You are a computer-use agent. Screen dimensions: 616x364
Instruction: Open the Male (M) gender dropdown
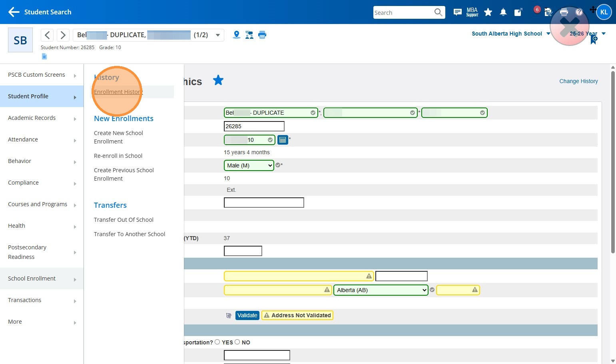(x=249, y=165)
